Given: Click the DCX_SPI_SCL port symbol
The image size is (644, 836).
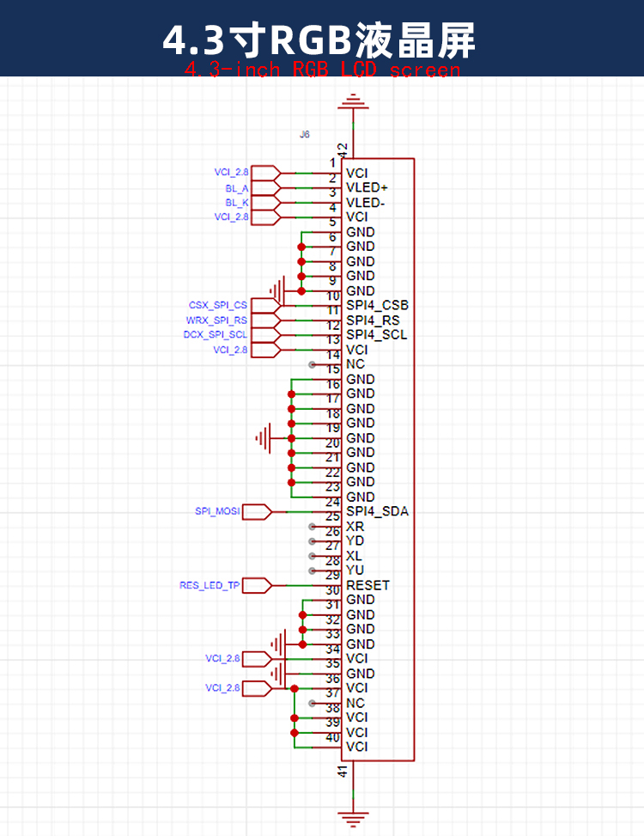Looking at the screenshot, I should tap(266, 335).
